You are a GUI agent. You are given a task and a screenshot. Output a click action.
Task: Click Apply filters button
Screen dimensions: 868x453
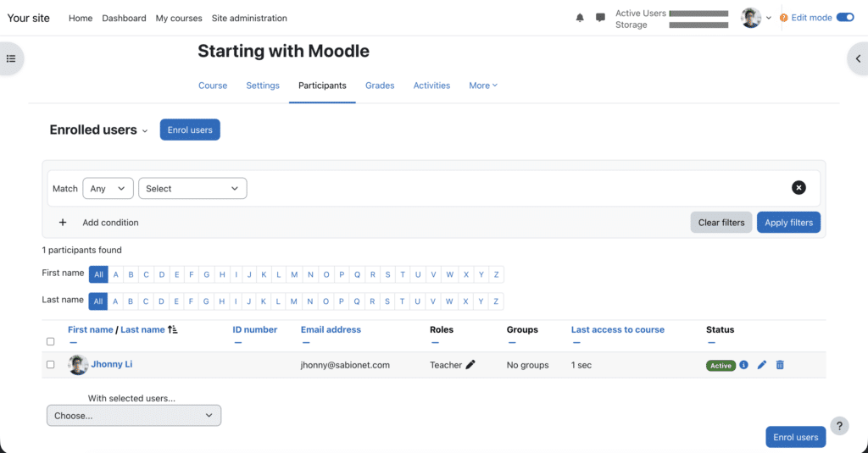pyautogui.click(x=788, y=223)
